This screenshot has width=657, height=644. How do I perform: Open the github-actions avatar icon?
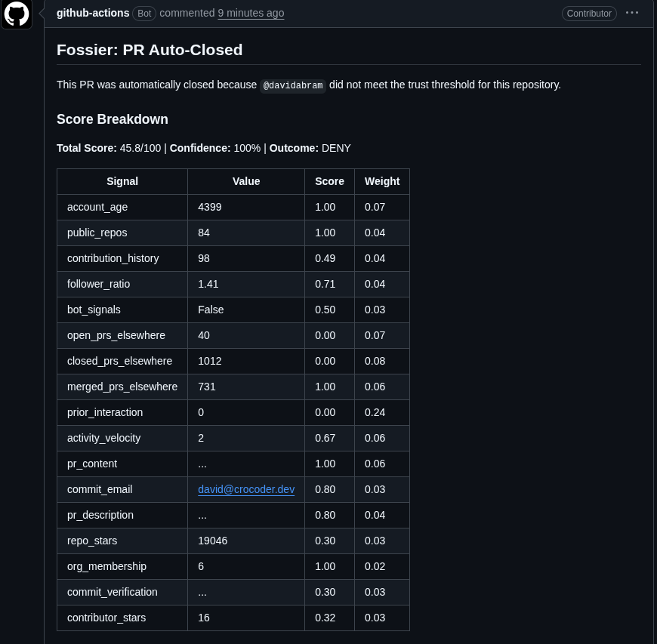(x=17, y=14)
